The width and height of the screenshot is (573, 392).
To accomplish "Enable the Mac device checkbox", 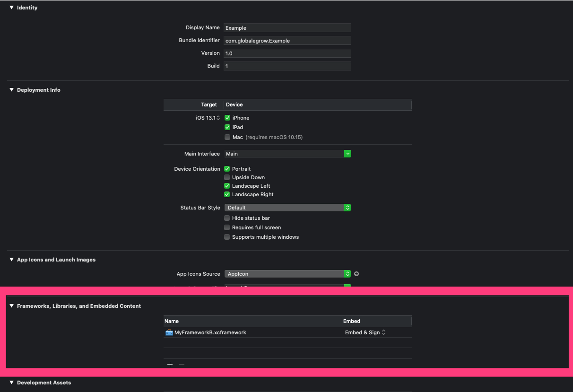I will 227,137.
